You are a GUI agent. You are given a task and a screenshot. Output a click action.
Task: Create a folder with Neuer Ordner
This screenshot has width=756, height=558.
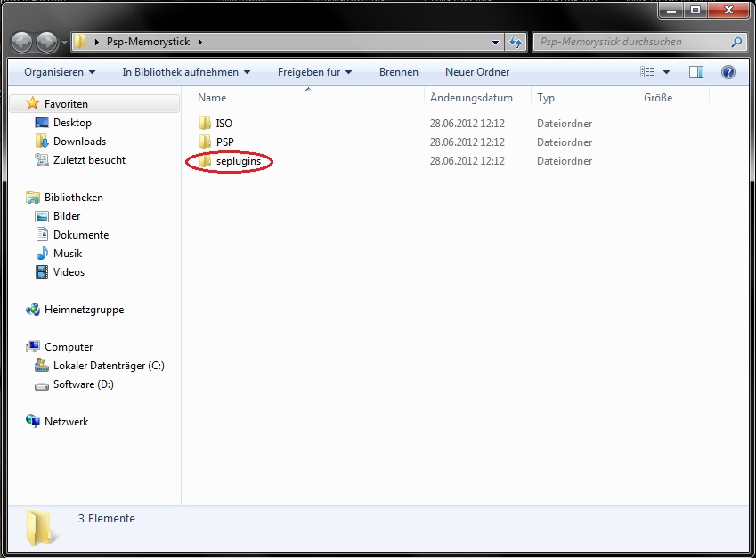coord(476,72)
